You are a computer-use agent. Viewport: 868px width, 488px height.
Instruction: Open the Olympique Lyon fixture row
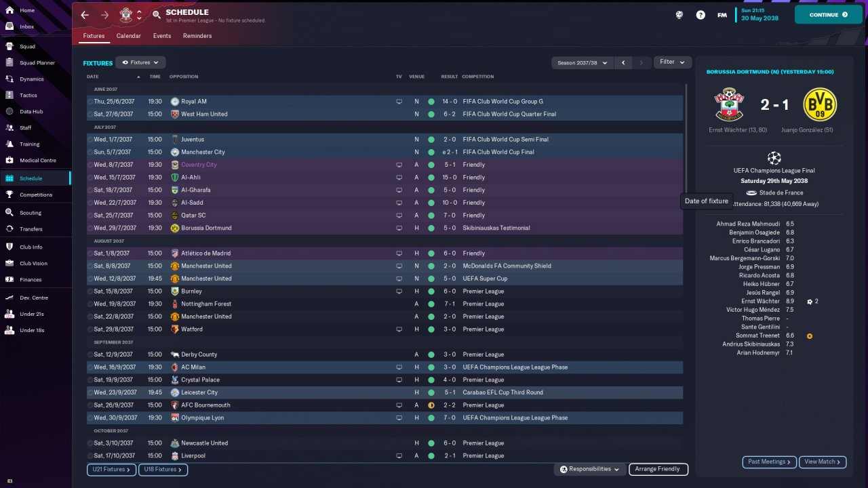(x=384, y=418)
